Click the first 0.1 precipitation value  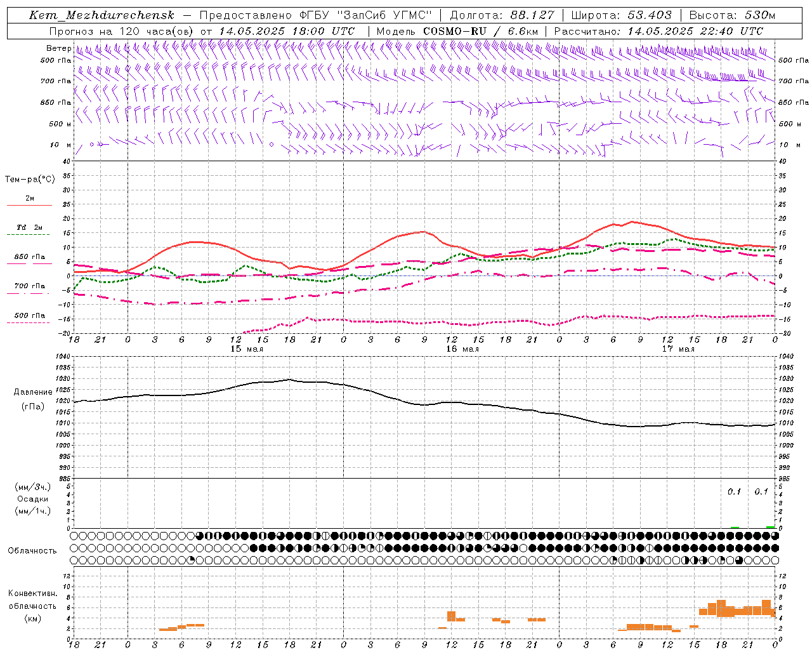point(734,492)
